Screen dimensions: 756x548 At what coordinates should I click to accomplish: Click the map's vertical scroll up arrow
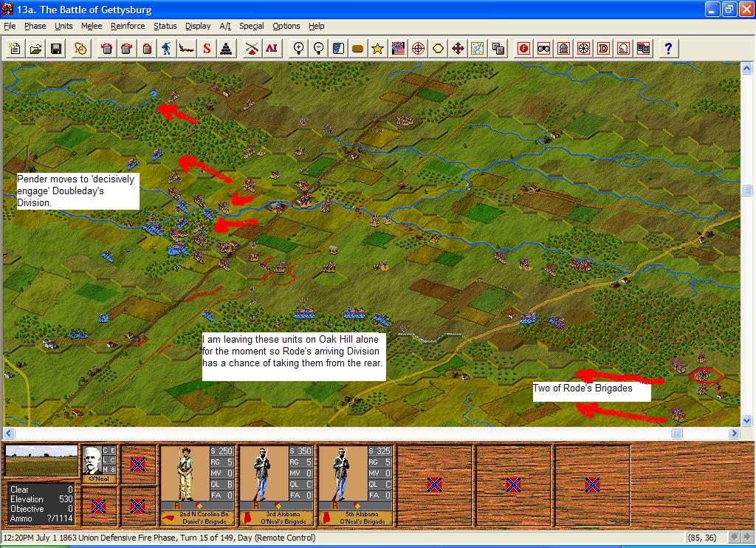pos(746,69)
